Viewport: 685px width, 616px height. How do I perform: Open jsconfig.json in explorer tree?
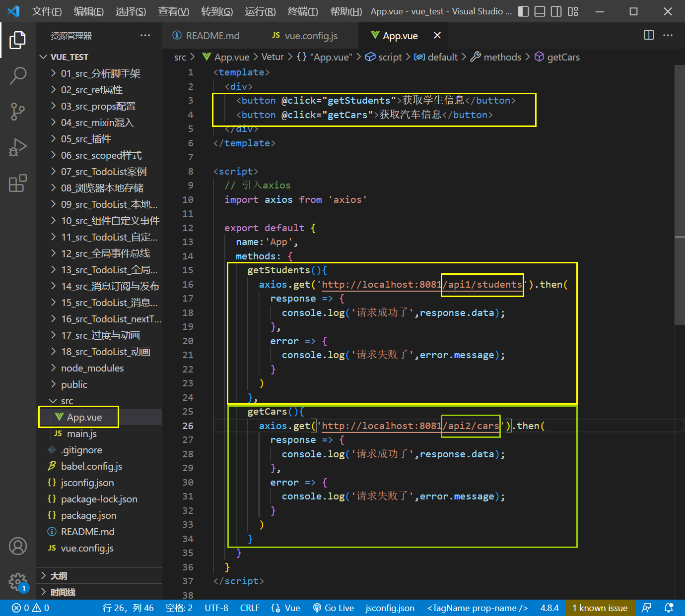click(99, 483)
